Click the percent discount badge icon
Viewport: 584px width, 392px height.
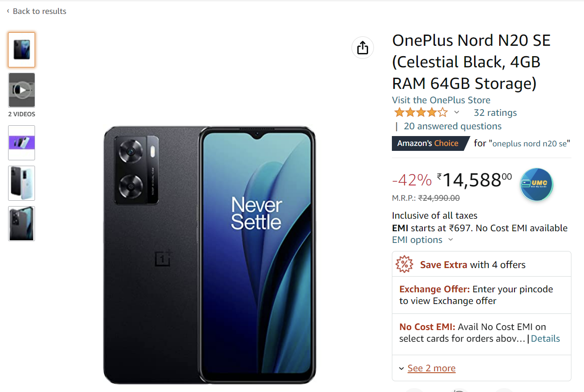pyautogui.click(x=404, y=264)
